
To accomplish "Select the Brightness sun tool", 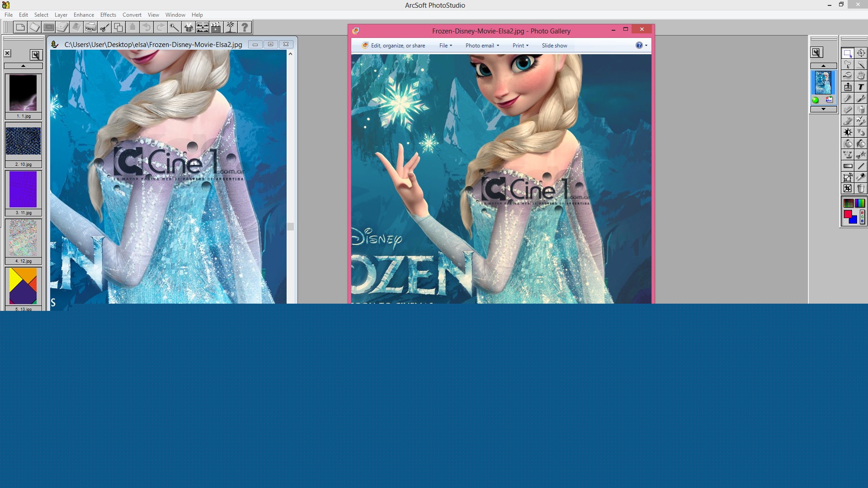I will [x=848, y=132].
